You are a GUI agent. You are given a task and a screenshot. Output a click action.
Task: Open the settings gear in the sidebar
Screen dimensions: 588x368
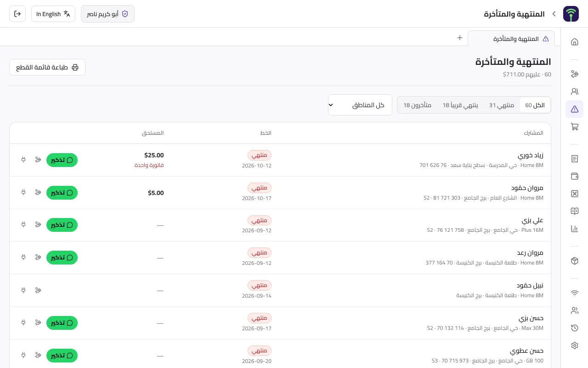pyautogui.click(x=574, y=345)
